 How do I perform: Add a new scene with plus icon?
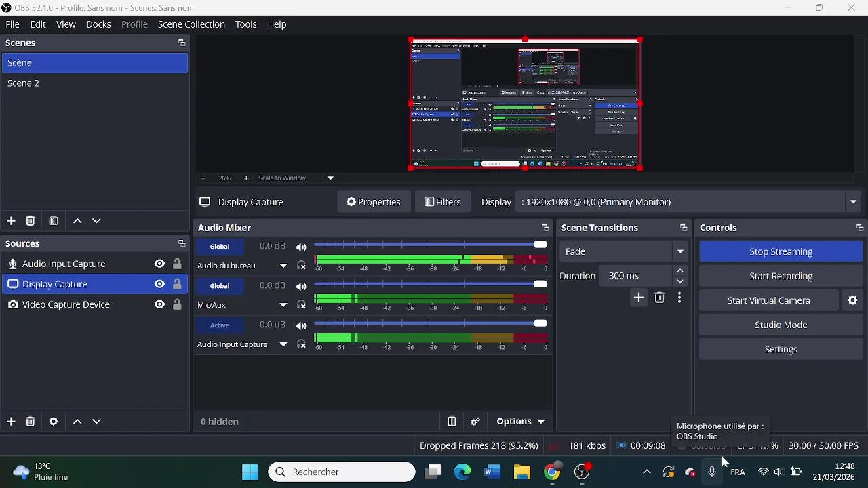coord(11,221)
